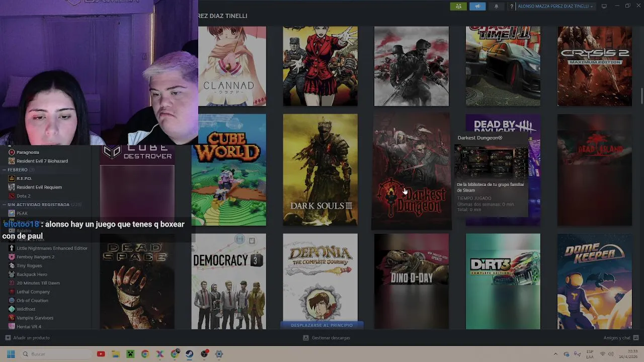Image resolution: width=644 pixels, height=362 pixels.
Task: Select Resident Evil Requiem in the list
Action: point(39,187)
